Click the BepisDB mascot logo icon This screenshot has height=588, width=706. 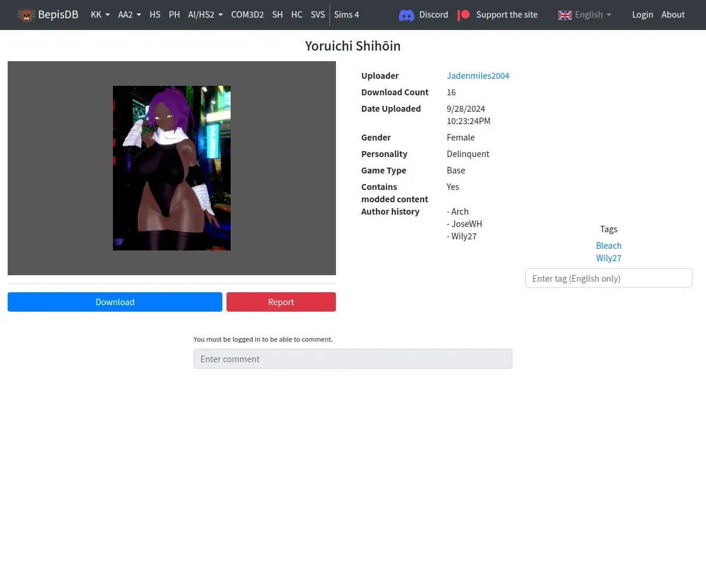click(26, 15)
